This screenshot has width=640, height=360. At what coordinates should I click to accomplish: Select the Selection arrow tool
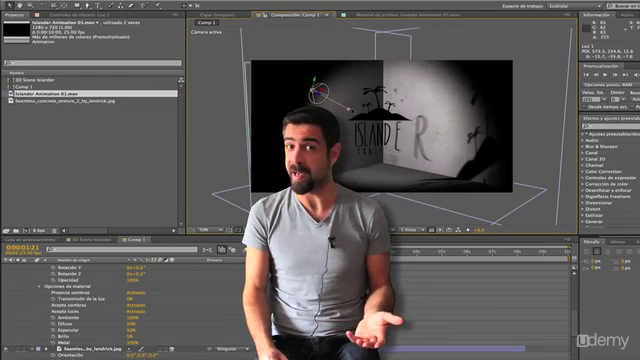[9, 5]
